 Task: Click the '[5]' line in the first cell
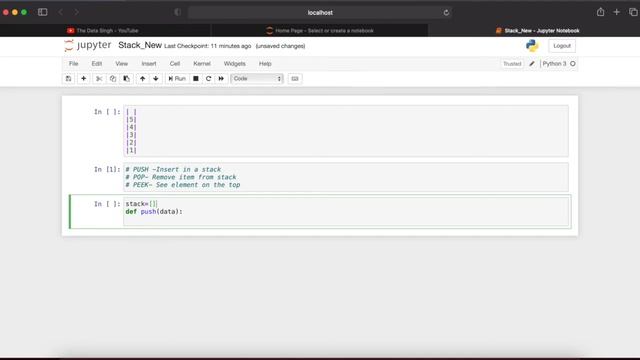(131, 120)
